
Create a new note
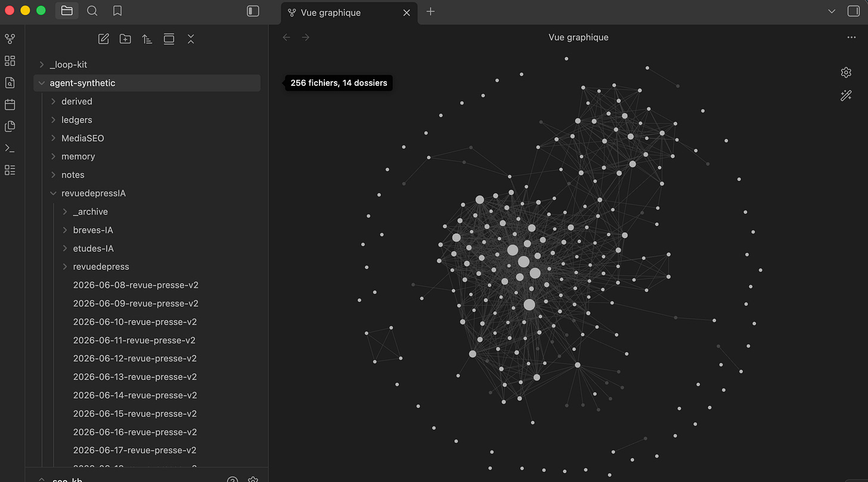tap(103, 39)
